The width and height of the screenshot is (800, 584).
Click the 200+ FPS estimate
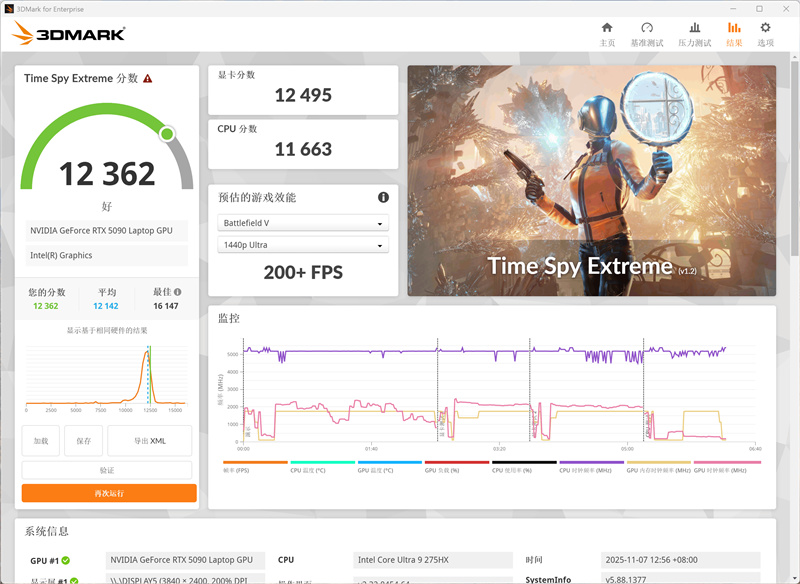pos(303,272)
